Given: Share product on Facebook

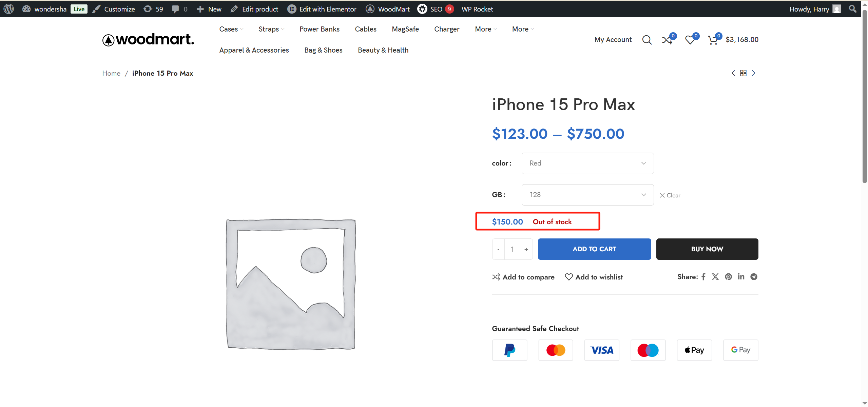Looking at the screenshot, I should point(703,277).
